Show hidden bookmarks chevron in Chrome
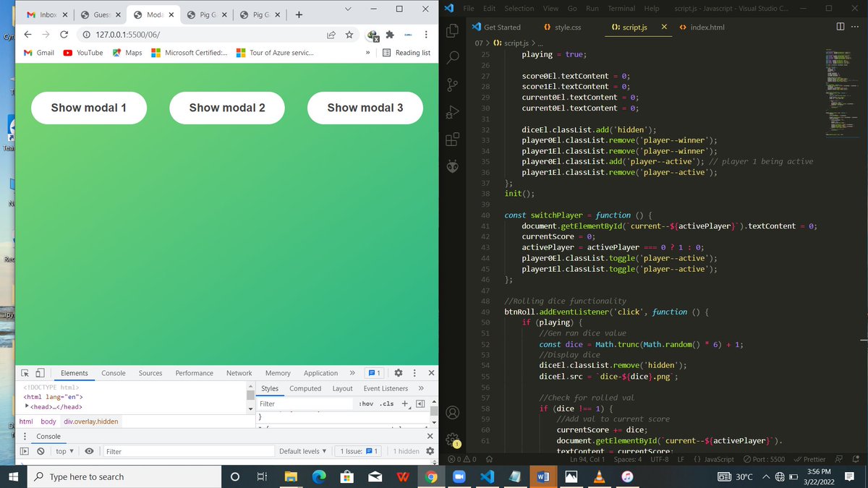This screenshot has height=488, width=868. [x=367, y=53]
